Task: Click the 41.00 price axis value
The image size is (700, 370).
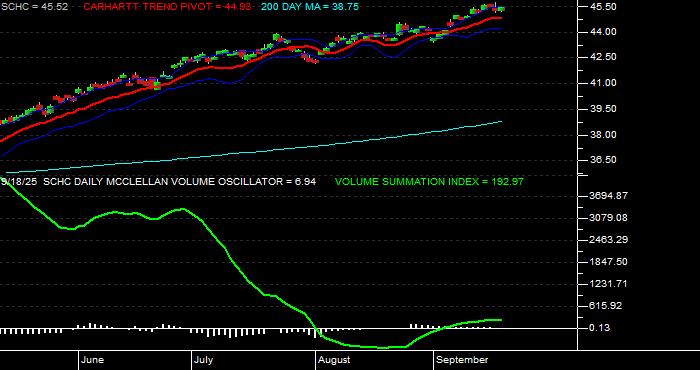Action: [x=604, y=83]
